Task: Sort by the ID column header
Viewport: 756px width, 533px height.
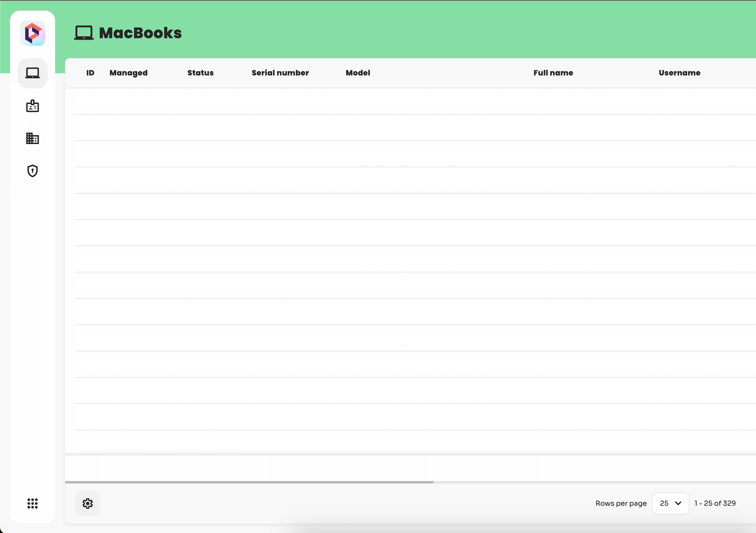Action: 90,73
